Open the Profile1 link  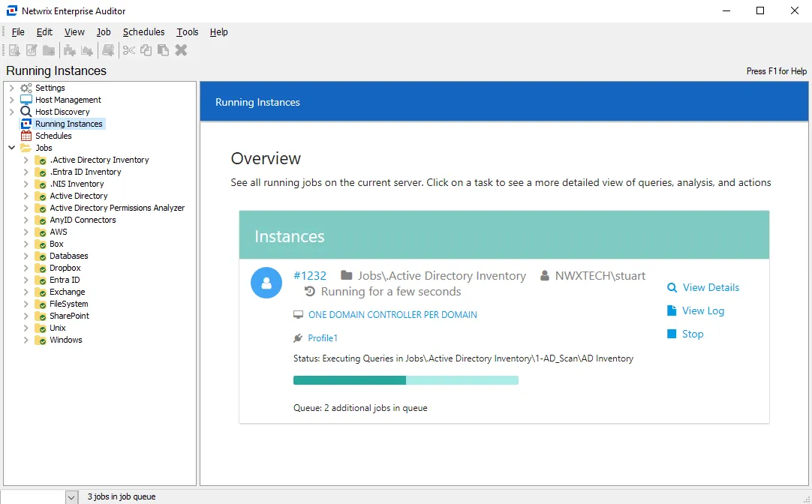coord(323,338)
